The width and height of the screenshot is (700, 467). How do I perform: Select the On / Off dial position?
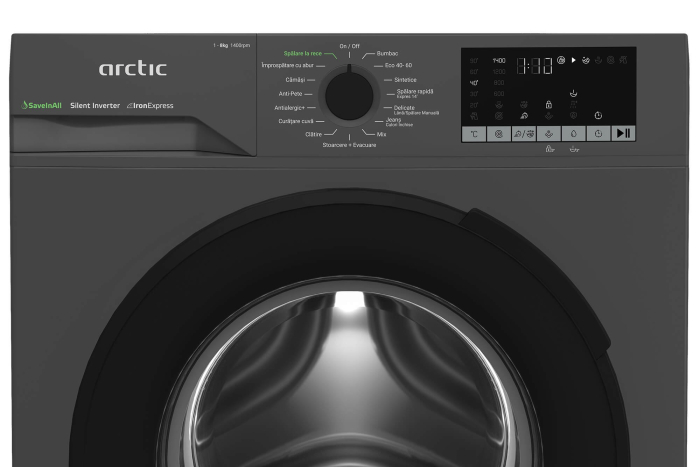[349, 46]
